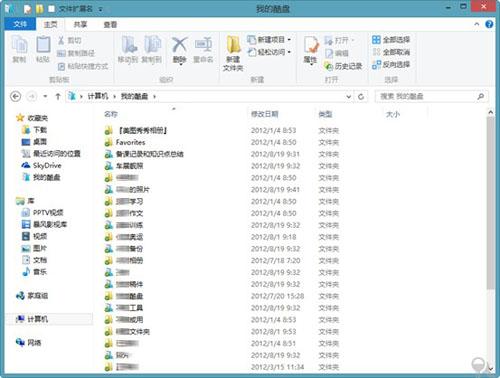This screenshot has height=378, width=500.
Task: Select Network (网络) in navigation pane
Action: coord(29,343)
